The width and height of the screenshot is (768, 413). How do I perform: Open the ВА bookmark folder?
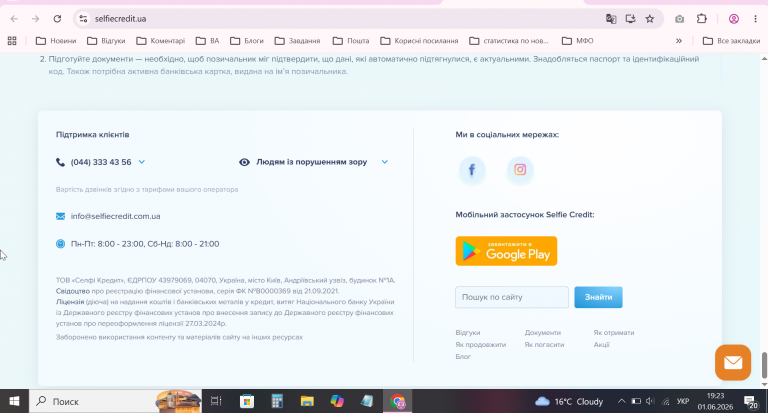[208, 41]
